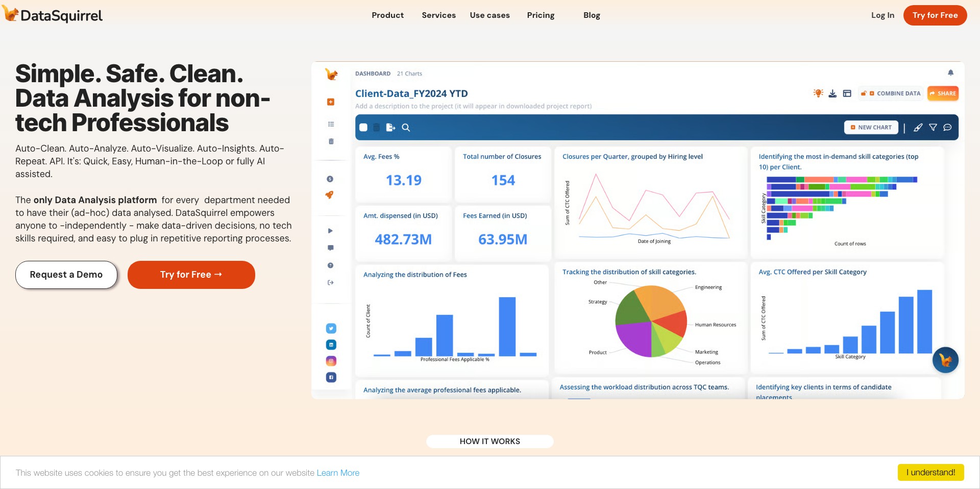Click the play triangle icon in sidebar
This screenshot has width=980, height=489.
coord(330,231)
